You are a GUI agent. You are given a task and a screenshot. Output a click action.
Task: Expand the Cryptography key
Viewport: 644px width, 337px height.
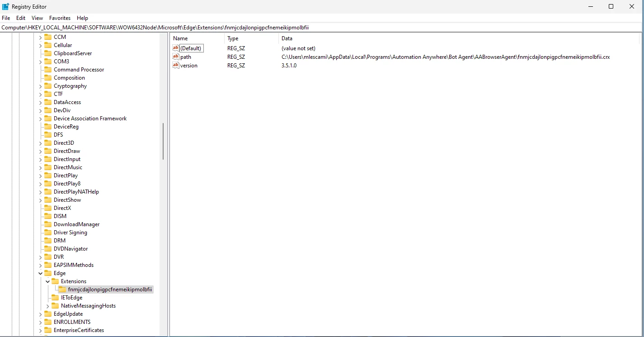point(40,86)
